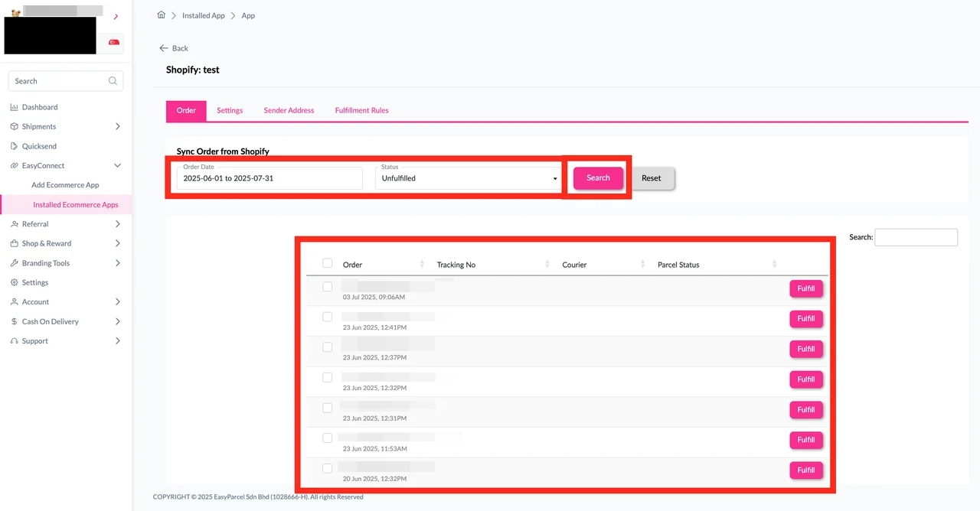Screen dimensions: 980x511
Task: Open Shipments from the sidebar icon
Action: pyautogui.click(x=15, y=126)
